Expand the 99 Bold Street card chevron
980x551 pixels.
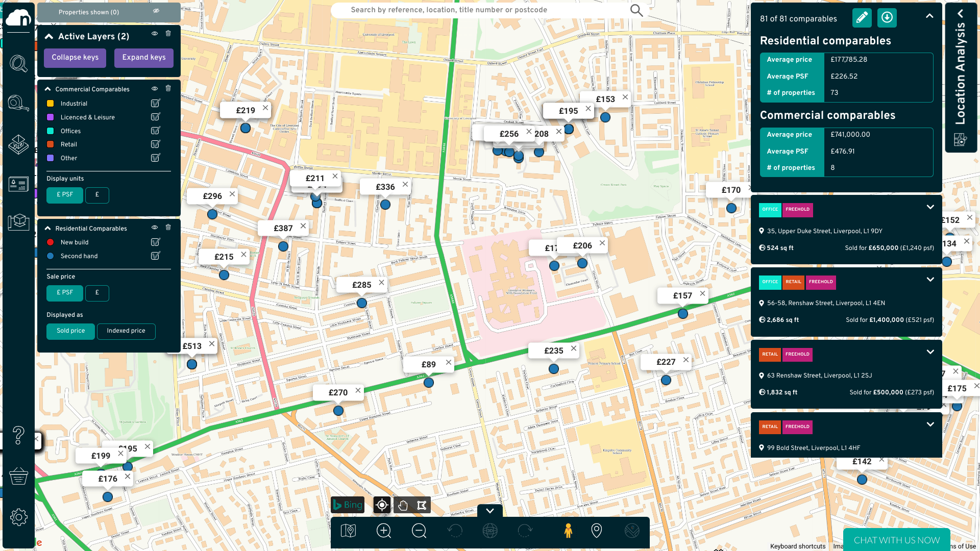930,424
